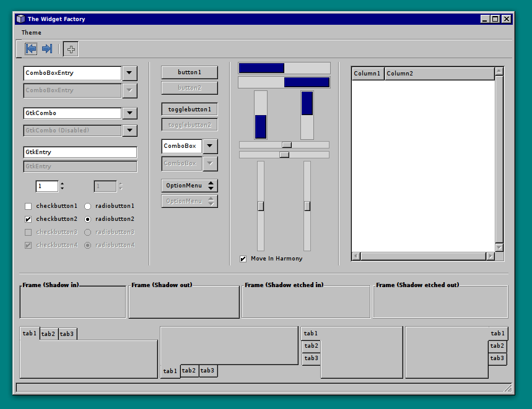Click the top horizontal progress bar
The height and width of the screenshot is (409, 532).
pos(284,68)
